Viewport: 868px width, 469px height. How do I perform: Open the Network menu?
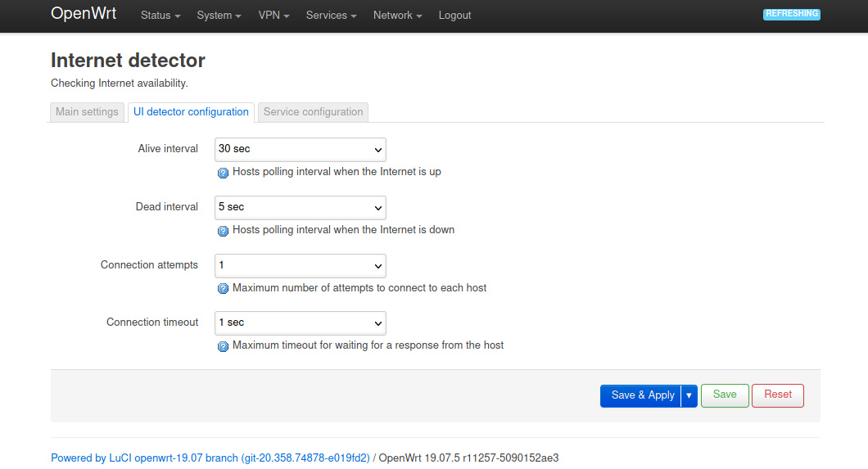coord(397,16)
